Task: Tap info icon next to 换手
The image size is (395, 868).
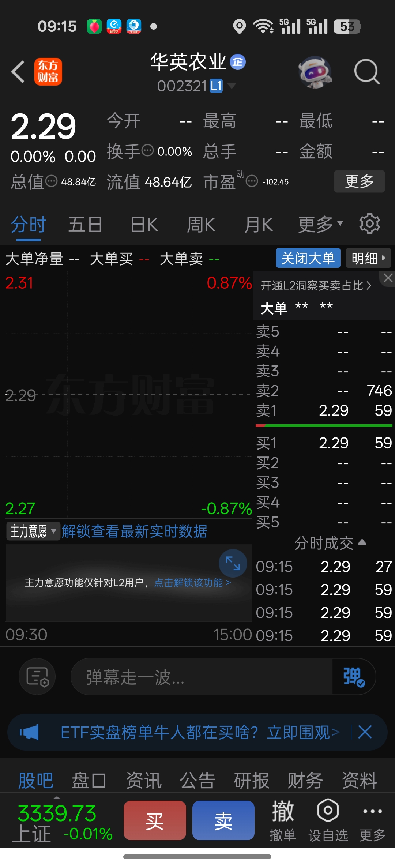Action: point(147,150)
